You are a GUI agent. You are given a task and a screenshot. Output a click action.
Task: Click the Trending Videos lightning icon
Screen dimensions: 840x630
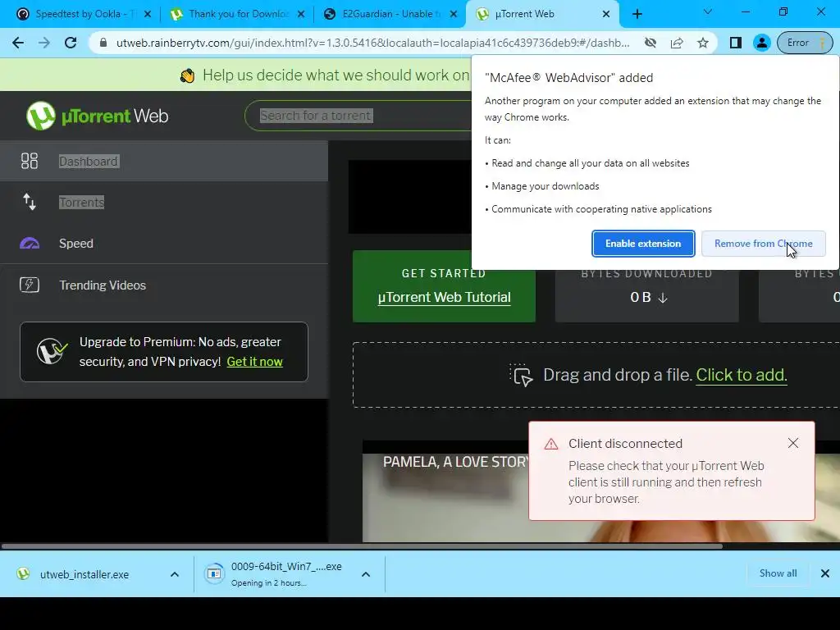[x=30, y=285]
